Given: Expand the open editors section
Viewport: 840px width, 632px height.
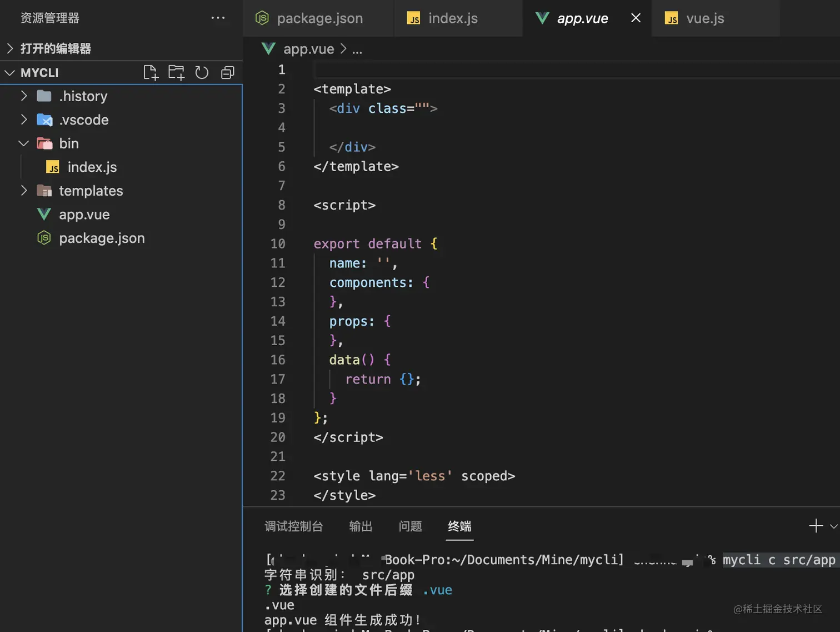Looking at the screenshot, I should [x=9, y=48].
